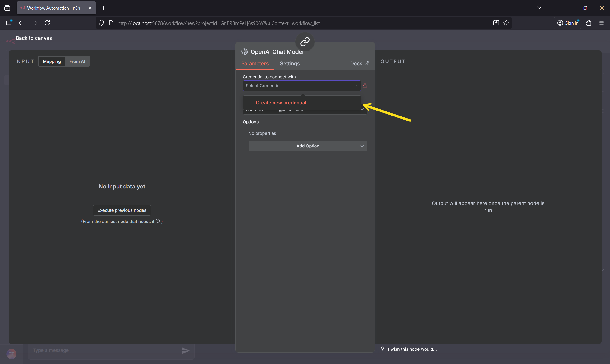Image resolution: width=610 pixels, height=364 pixels.
Task: Go Back to canvas
Action: 31,38
